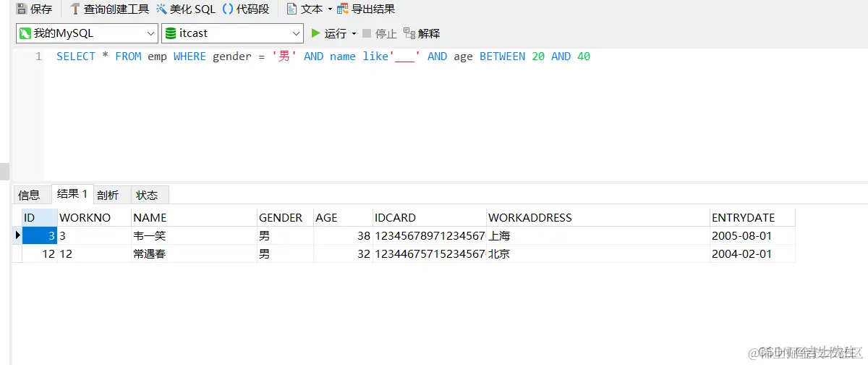Click the ENTRYDATE column header
Viewport: 868px width, 365px height.
(752, 217)
